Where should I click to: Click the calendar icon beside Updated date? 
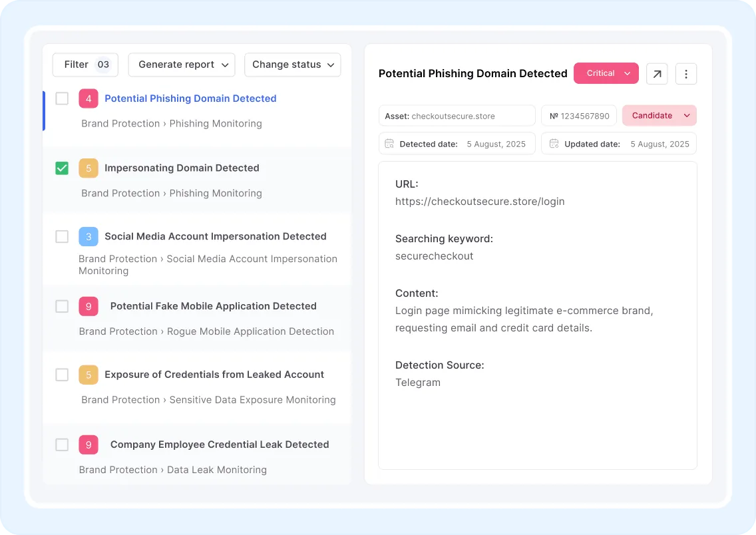[x=554, y=144]
